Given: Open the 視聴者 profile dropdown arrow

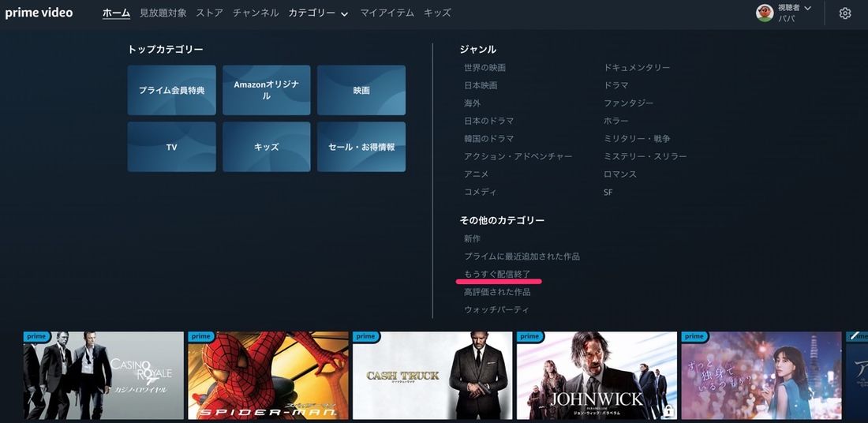Looking at the screenshot, I should click(x=807, y=8).
